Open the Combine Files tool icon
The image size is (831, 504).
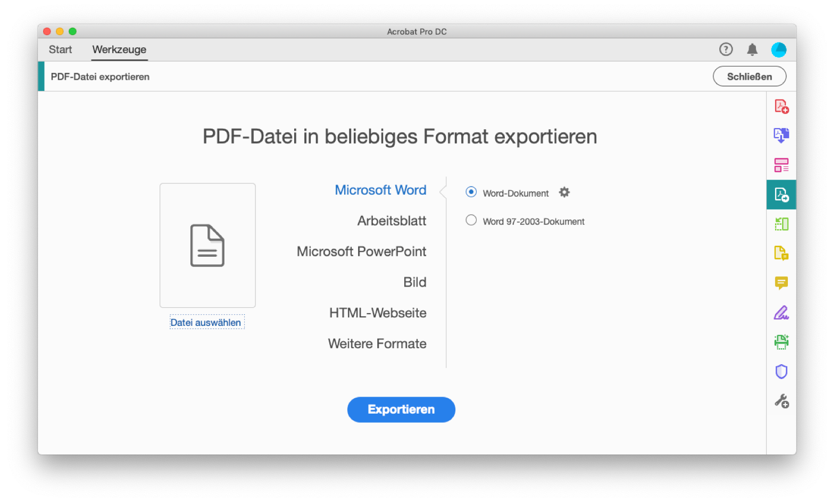coord(781,136)
